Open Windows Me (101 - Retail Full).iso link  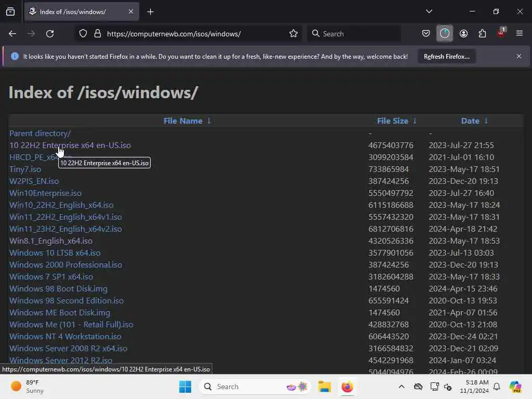coord(71,324)
